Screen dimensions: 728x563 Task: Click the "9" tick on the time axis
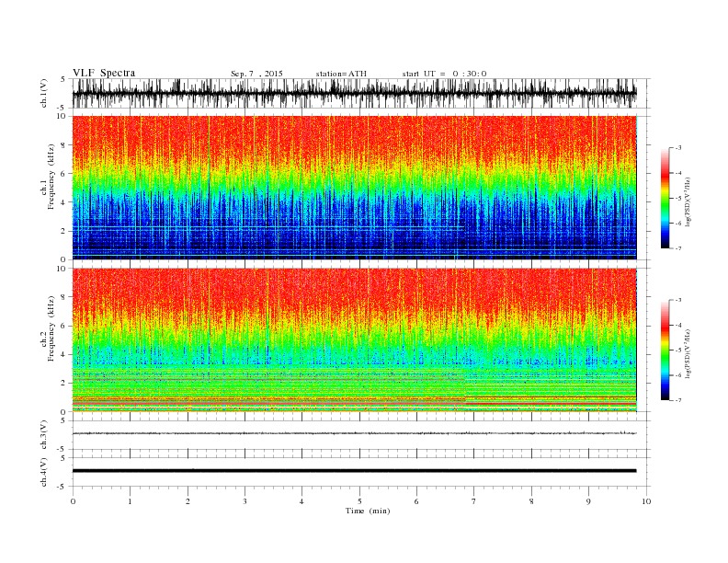588,501
